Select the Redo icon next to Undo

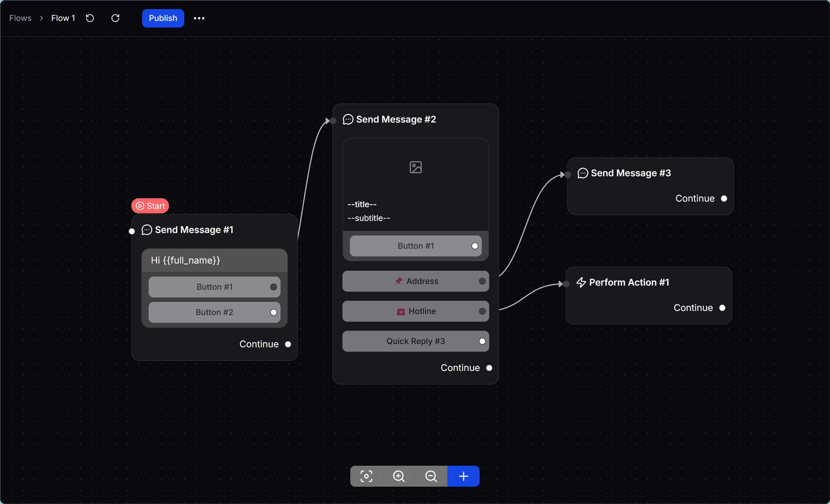(x=115, y=18)
